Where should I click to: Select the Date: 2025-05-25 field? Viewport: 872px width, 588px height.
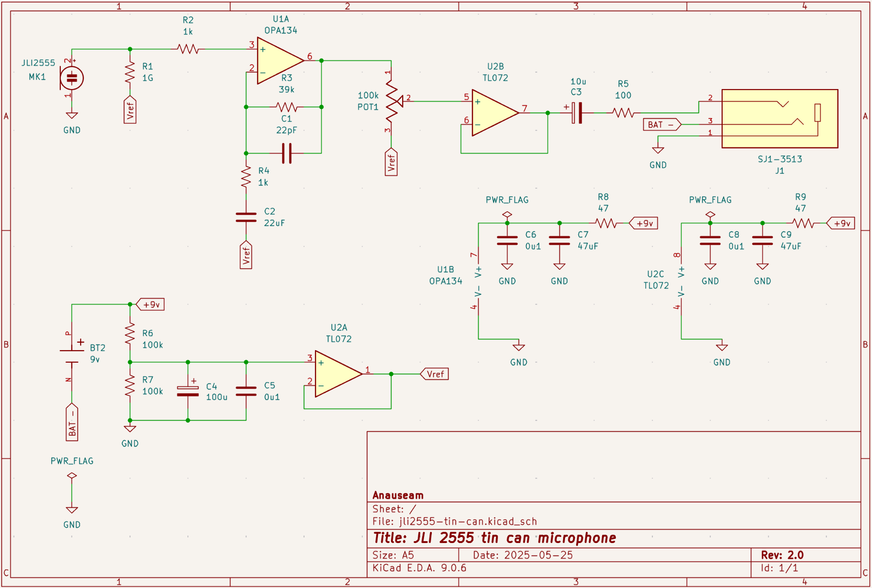[x=523, y=555]
